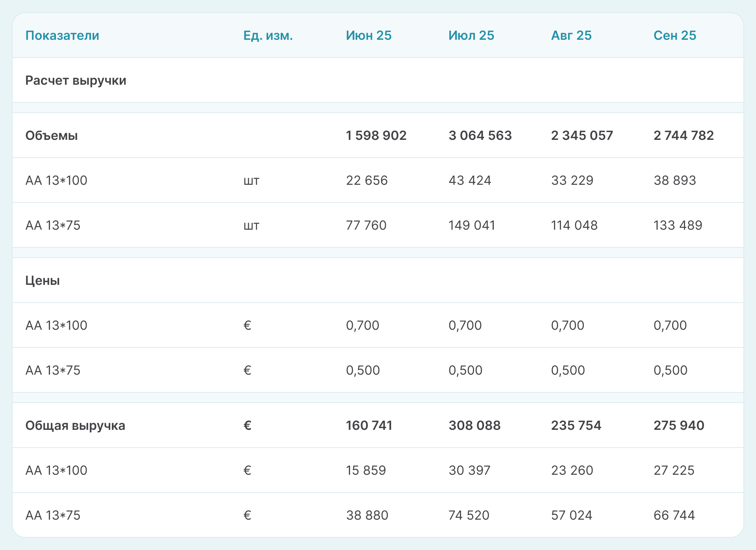Click the Объемы row label
This screenshot has height=550, width=756.
52,136
